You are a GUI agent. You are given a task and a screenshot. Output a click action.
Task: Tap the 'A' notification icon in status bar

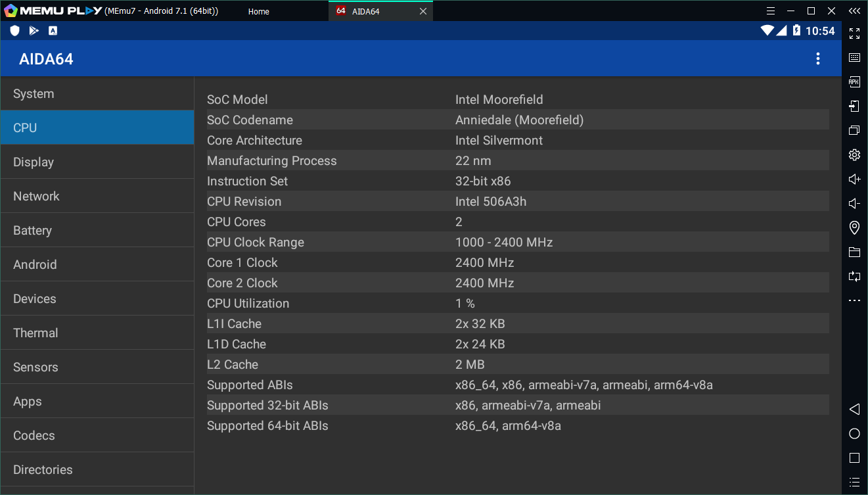point(53,31)
